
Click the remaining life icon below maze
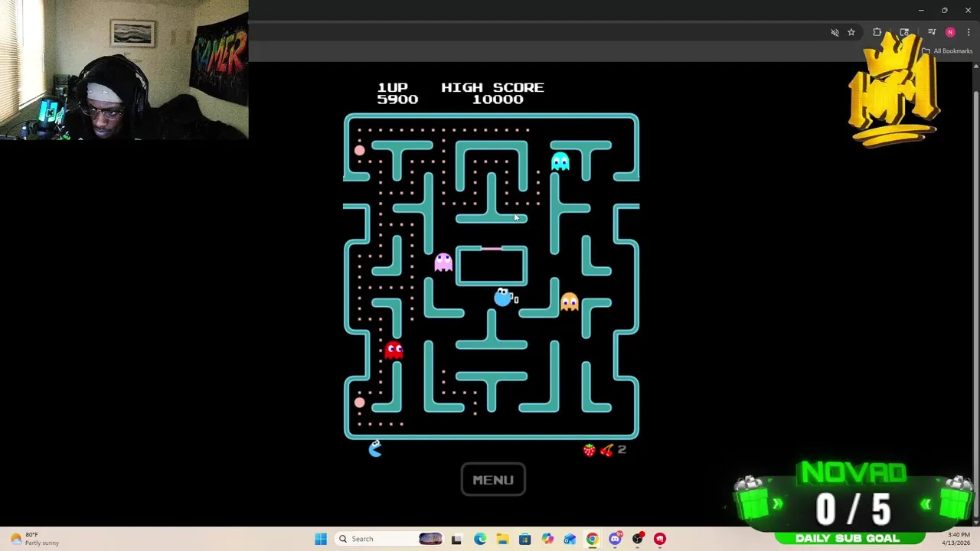click(375, 449)
